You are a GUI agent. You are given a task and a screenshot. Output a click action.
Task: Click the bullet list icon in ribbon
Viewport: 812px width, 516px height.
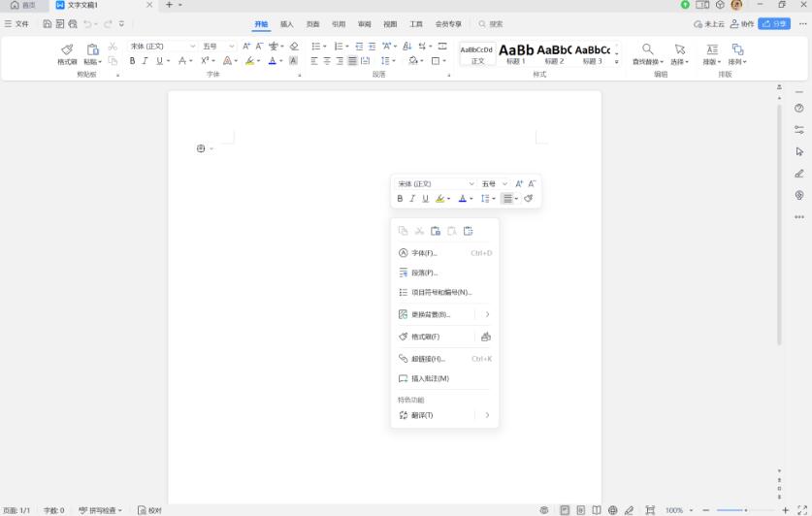click(x=317, y=46)
